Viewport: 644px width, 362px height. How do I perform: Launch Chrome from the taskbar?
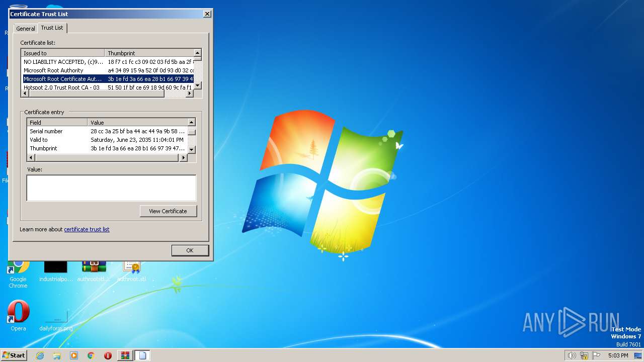(91, 355)
